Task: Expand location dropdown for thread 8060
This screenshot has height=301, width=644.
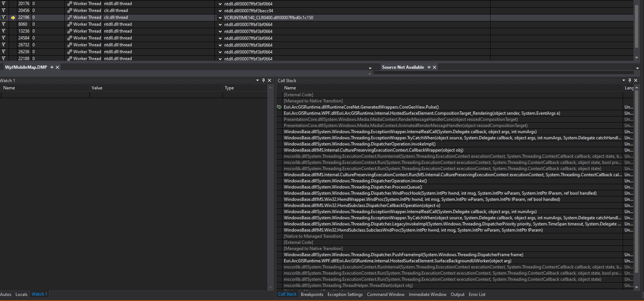Action: [220, 25]
